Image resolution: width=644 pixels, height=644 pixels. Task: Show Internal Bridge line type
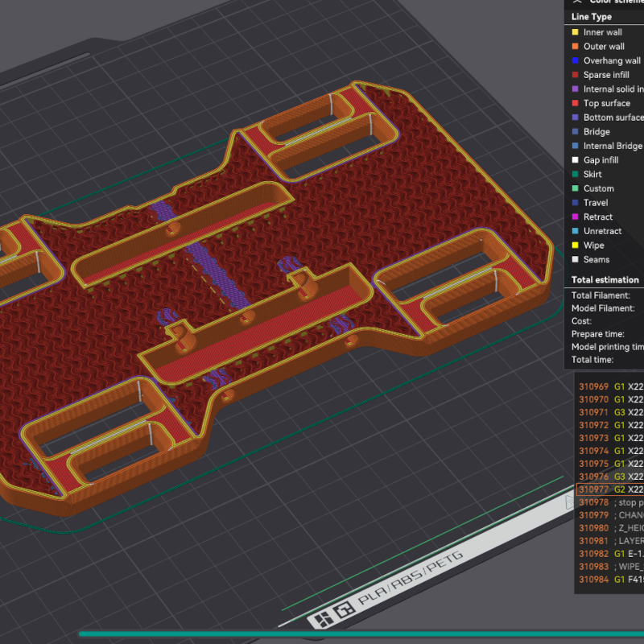tap(612, 146)
